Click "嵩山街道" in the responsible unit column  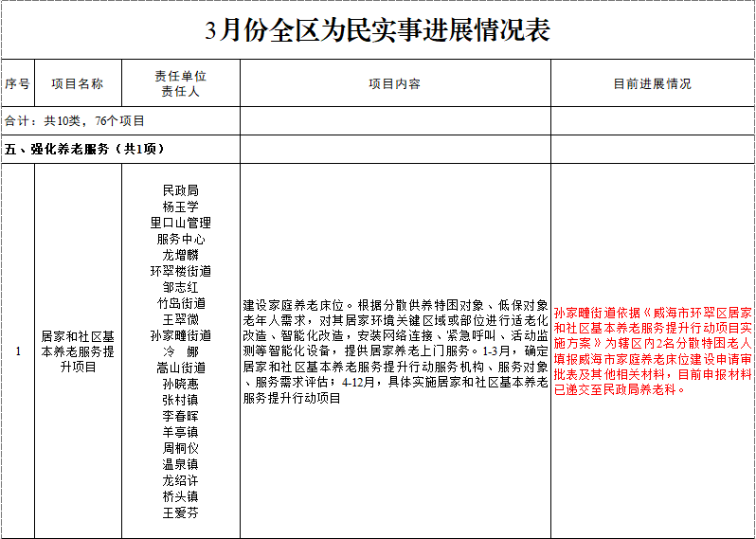tap(180, 368)
